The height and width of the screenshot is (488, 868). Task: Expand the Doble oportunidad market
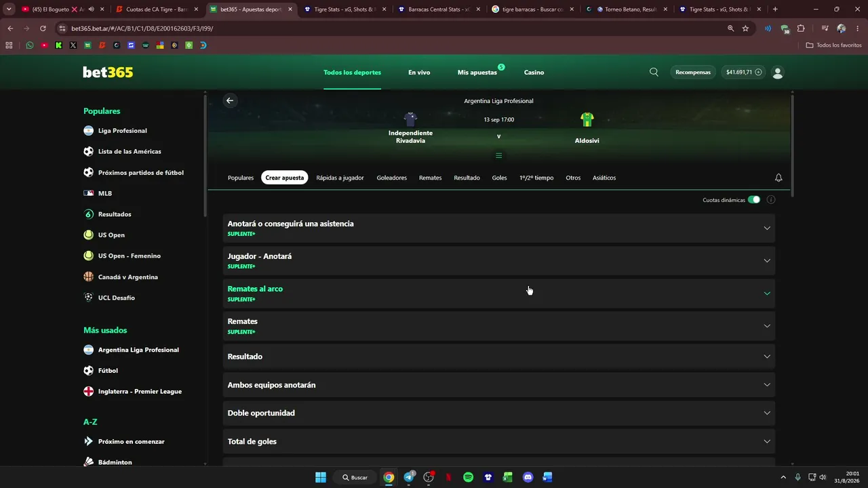[x=498, y=413]
